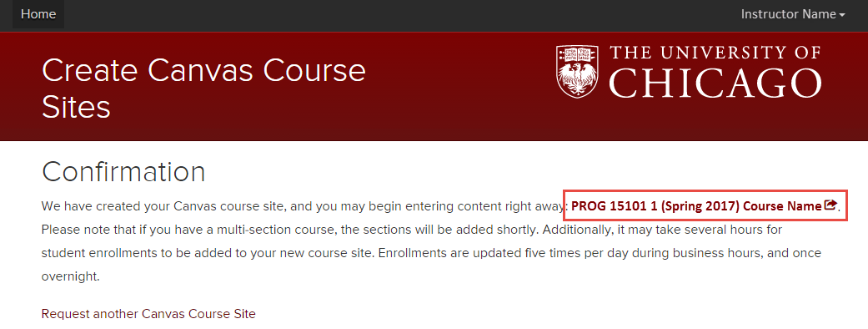868x329 pixels.
Task: Open PROG 15101 1 (Spring 2017) course link
Action: [x=704, y=205]
